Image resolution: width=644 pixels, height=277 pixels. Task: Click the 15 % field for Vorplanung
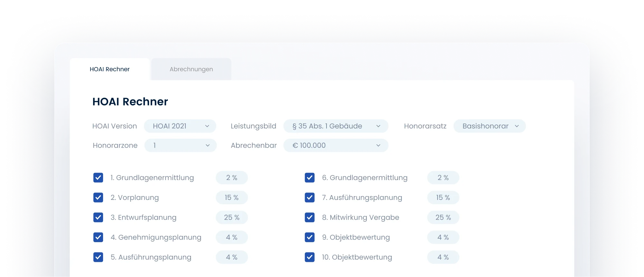pyautogui.click(x=232, y=198)
